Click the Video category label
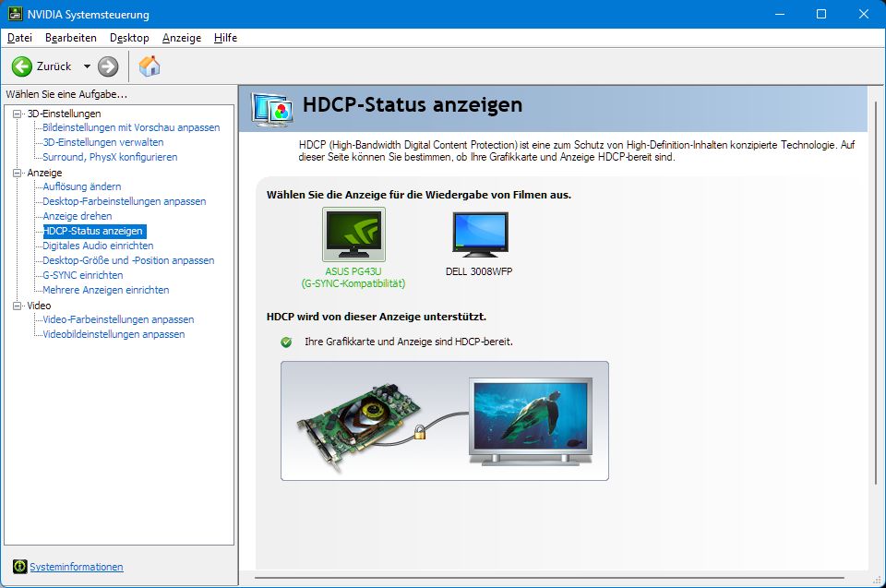 coord(39,306)
